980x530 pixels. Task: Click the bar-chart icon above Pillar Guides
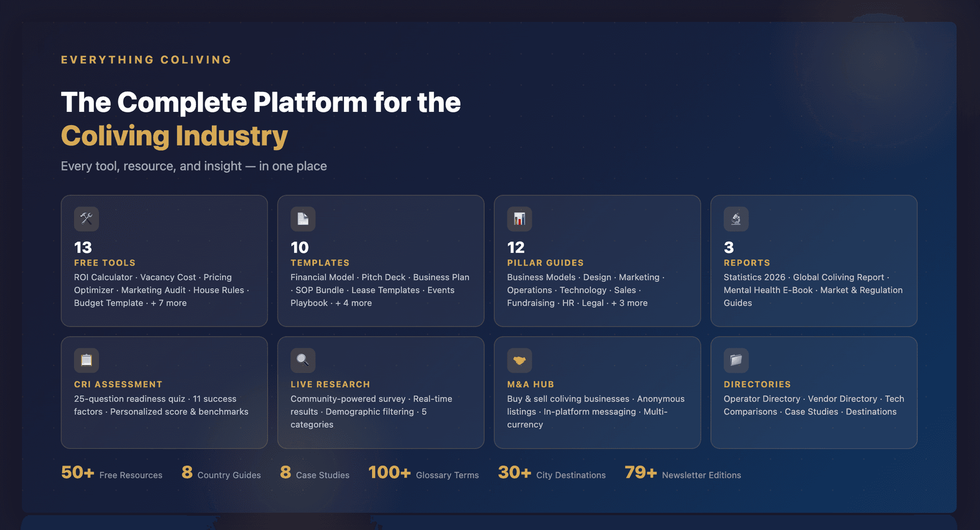tap(519, 219)
